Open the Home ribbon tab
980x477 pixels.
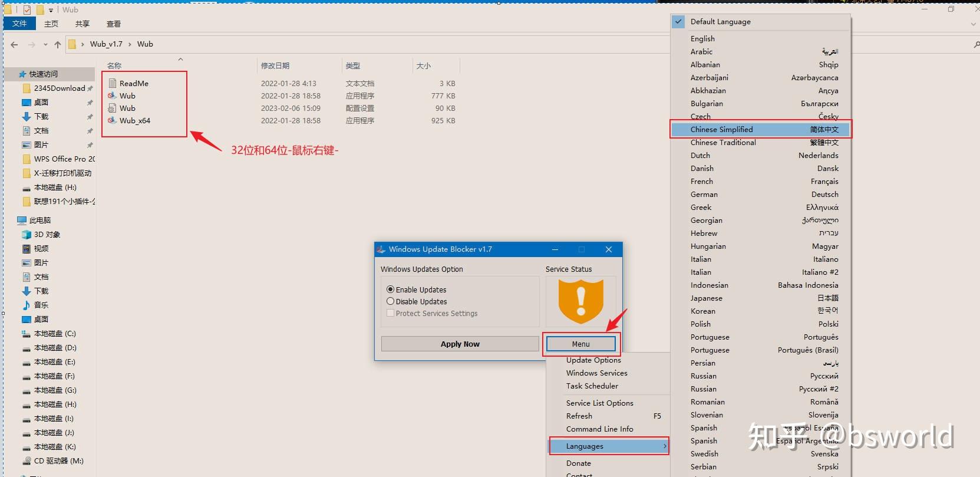click(x=51, y=24)
